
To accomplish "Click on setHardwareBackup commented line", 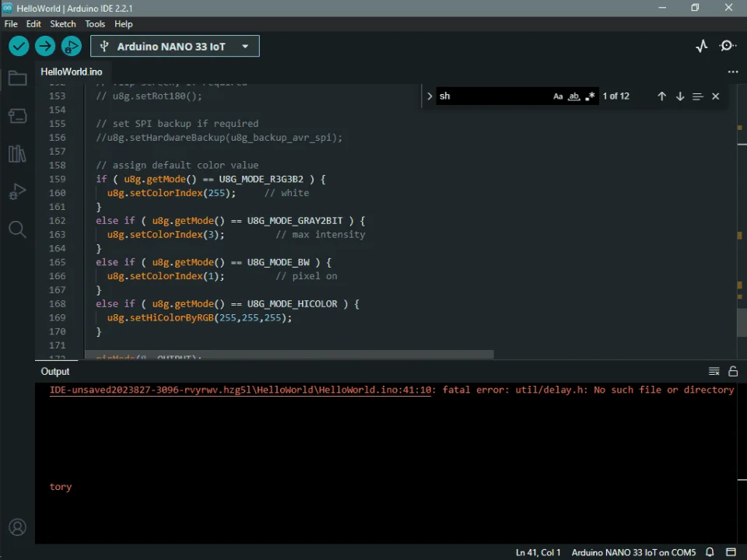I will 219,138.
